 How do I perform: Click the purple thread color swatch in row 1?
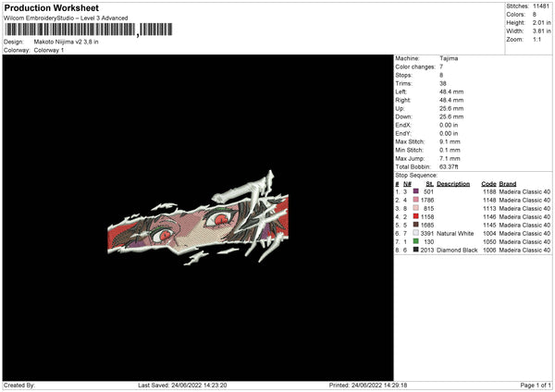[416, 191]
